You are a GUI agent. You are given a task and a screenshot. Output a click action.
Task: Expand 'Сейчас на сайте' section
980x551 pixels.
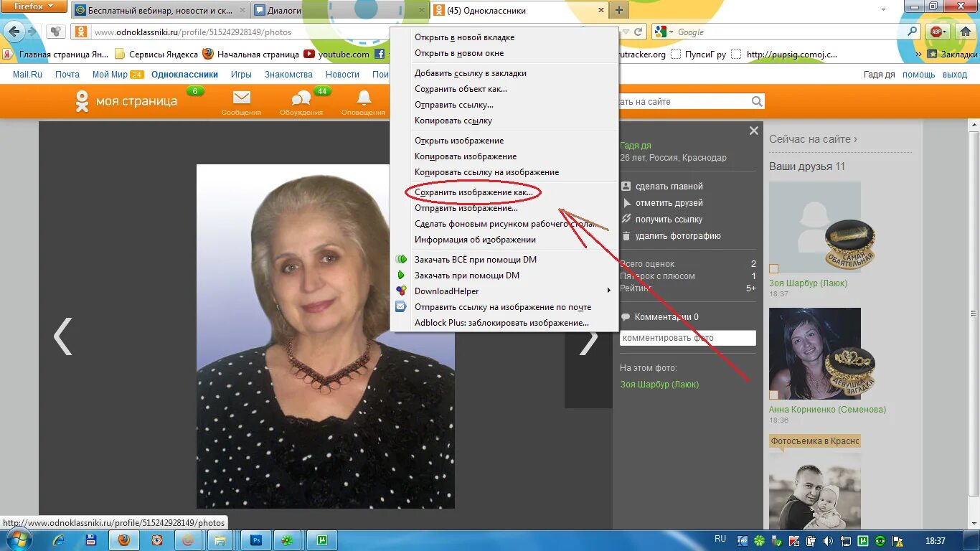[x=813, y=139]
